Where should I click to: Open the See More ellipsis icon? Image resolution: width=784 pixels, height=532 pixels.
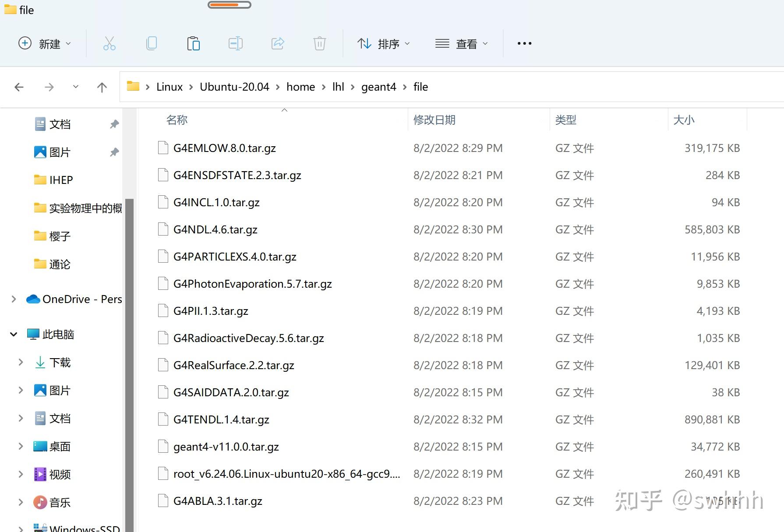(x=524, y=43)
